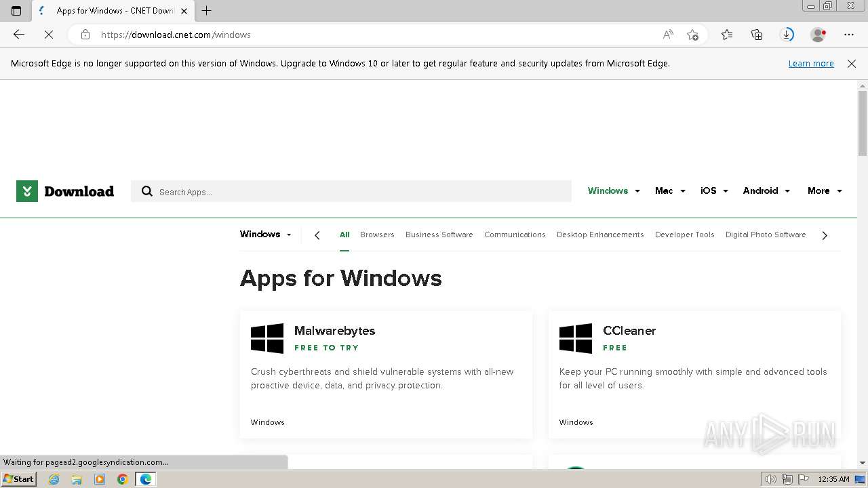This screenshot has width=868, height=488.
Task: View site information lock icon
Action: point(85,35)
